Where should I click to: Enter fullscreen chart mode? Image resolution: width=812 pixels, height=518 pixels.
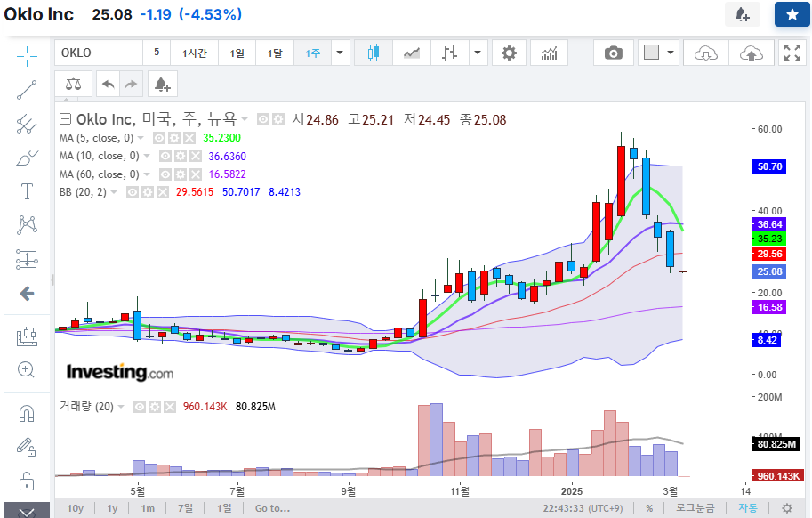(x=792, y=53)
